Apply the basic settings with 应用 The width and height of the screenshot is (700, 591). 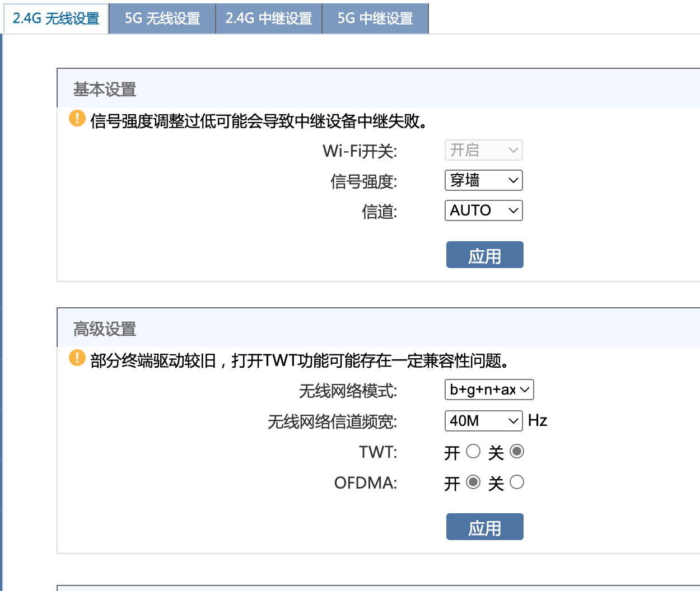(x=484, y=255)
